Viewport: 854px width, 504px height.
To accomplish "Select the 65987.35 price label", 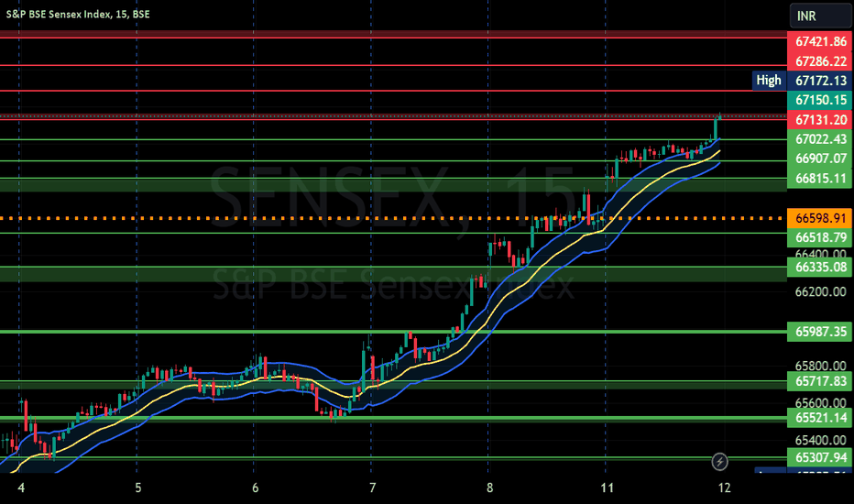I will (820, 332).
